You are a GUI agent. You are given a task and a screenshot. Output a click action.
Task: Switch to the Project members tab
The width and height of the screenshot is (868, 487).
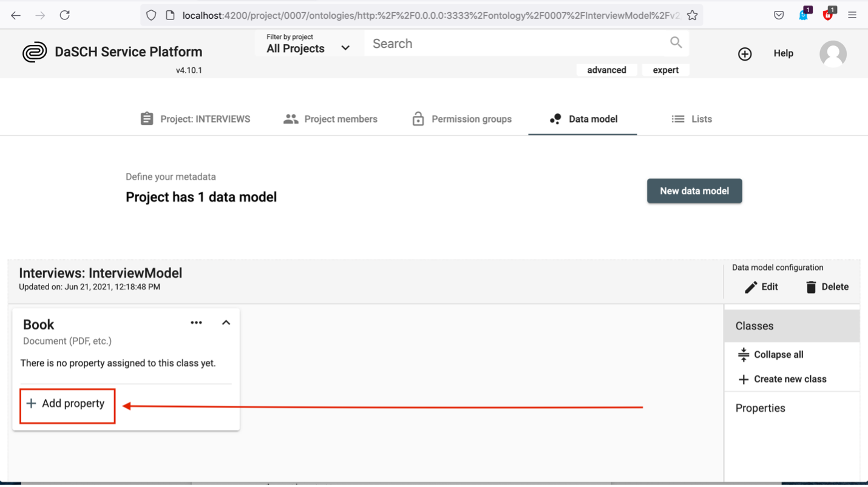click(x=330, y=119)
